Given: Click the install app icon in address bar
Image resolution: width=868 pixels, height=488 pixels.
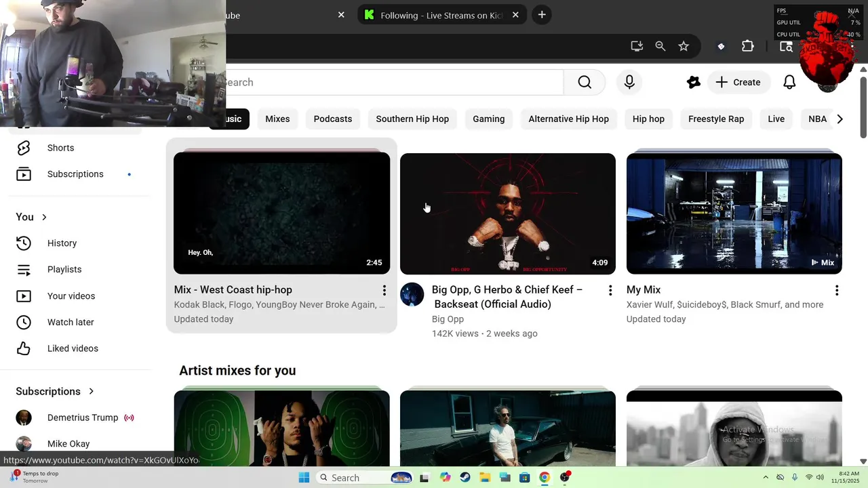Looking at the screenshot, I should coord(636,46).
